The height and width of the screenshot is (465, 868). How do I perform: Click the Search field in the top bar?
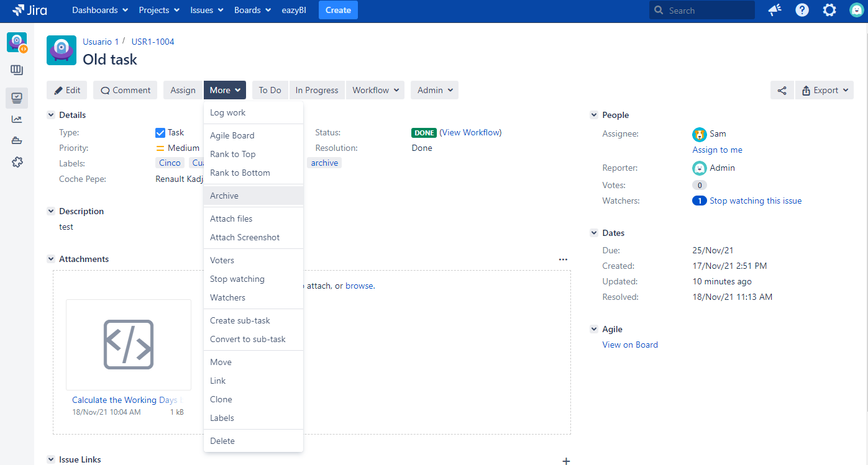point(701,10)
